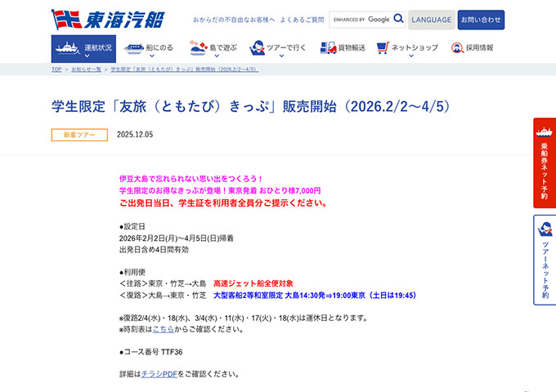The height and width of the screenshot is (392, 556).
Task: Go to 採用情報 page
Action: coord(472,48)
